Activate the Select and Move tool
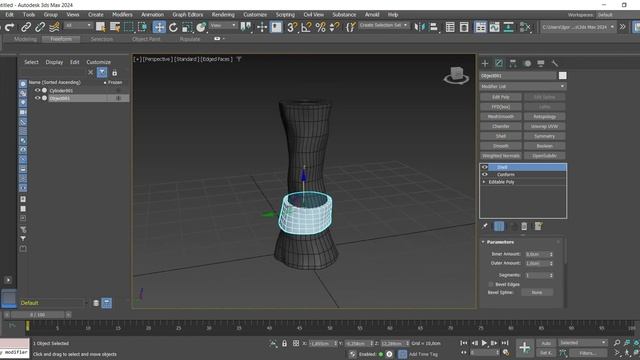 click(x=159, y=27)
